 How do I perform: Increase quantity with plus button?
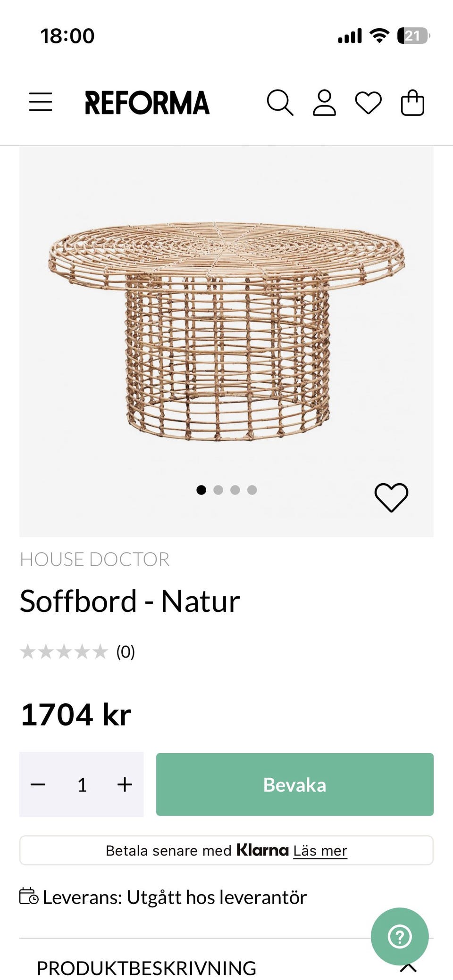pos(125,784)
